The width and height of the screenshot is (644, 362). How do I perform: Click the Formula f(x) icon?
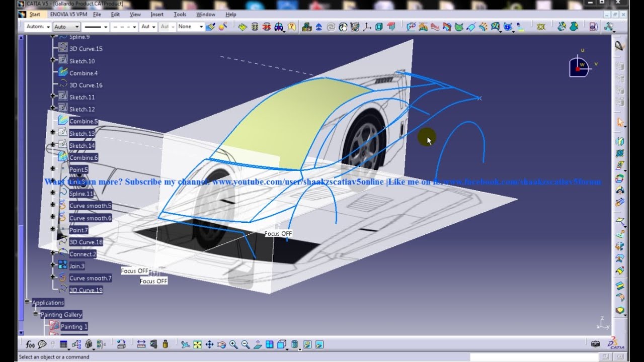[30, 344]
